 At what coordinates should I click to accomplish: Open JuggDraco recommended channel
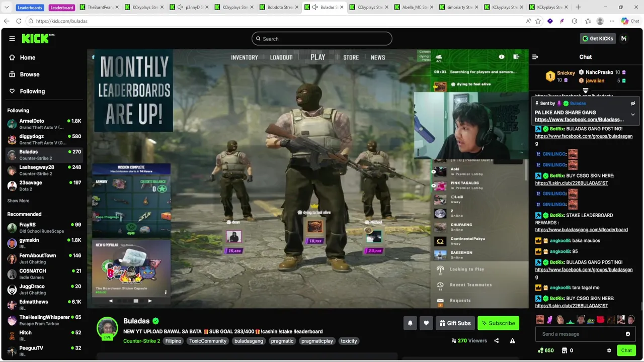44,289
